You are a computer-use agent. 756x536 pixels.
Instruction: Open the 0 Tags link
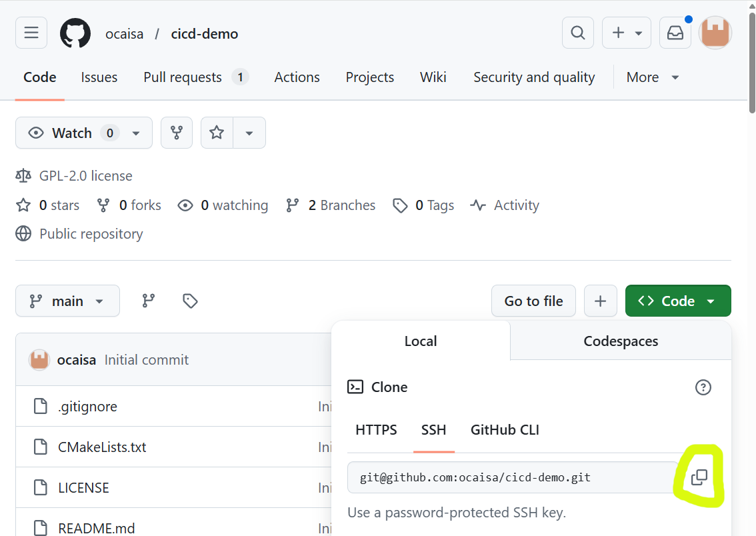pos(423,205)
